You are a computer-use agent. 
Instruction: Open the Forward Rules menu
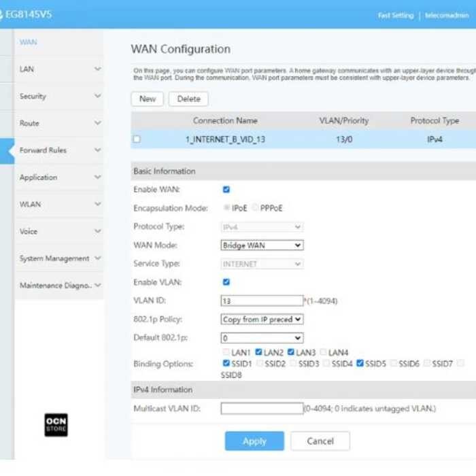[x=44, y=150]
